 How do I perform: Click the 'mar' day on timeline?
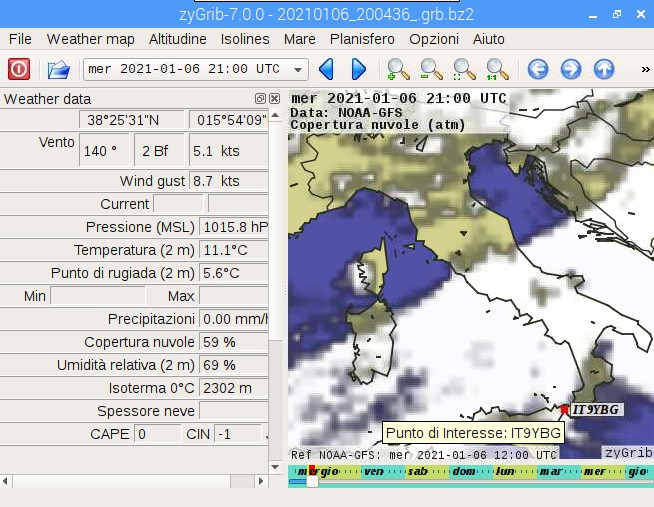pos(551,472)
